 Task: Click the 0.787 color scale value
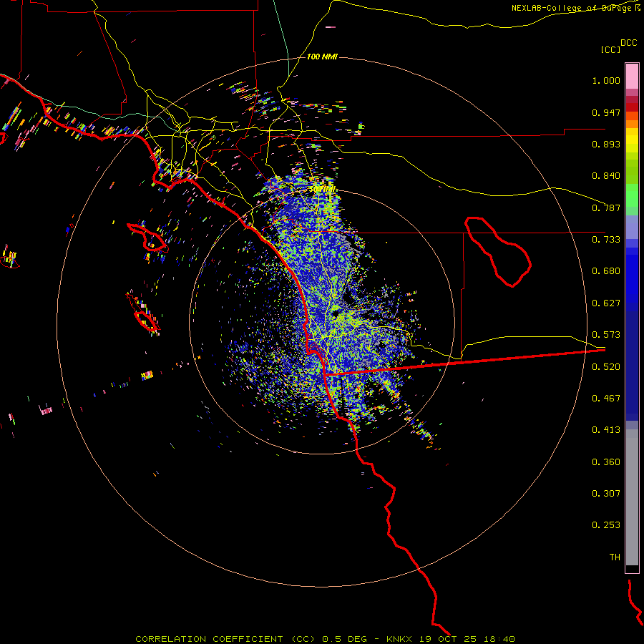coord(606,208)
